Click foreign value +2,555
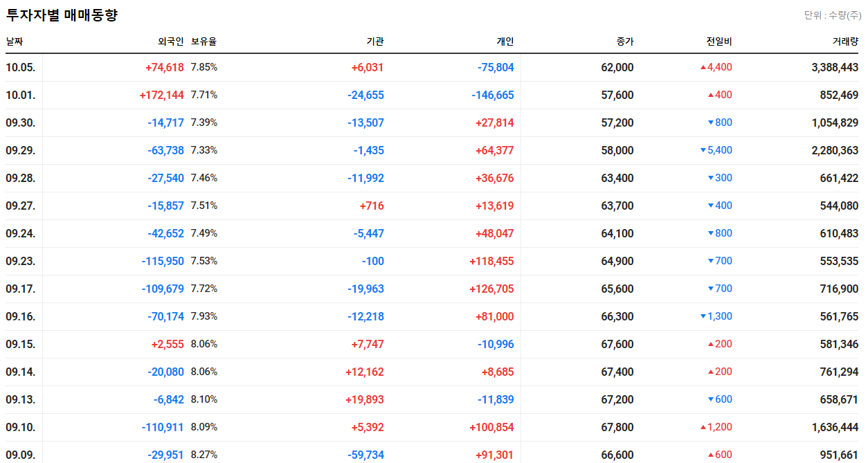868x463 pixels. pyautogui.click(x=168, y=344)
